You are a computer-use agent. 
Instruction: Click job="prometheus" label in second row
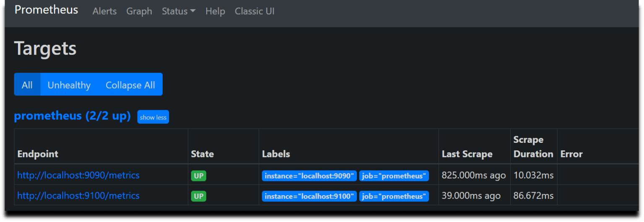click(x=394, y=196)
